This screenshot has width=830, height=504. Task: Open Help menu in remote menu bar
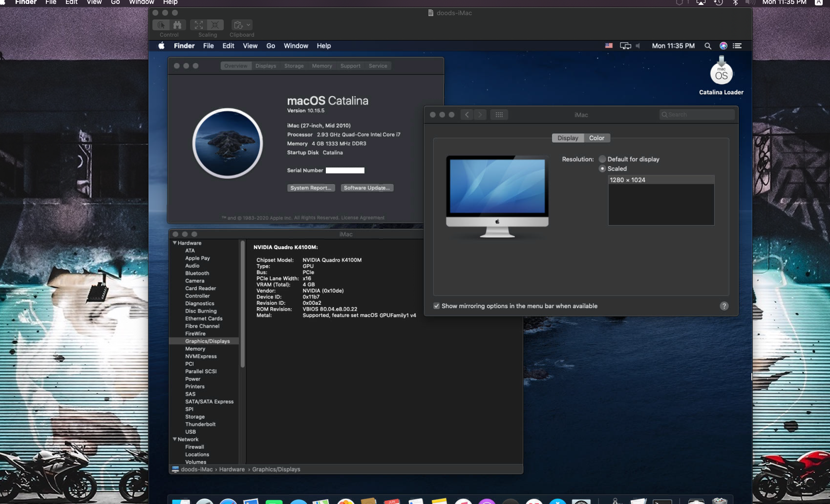(324, 46)
